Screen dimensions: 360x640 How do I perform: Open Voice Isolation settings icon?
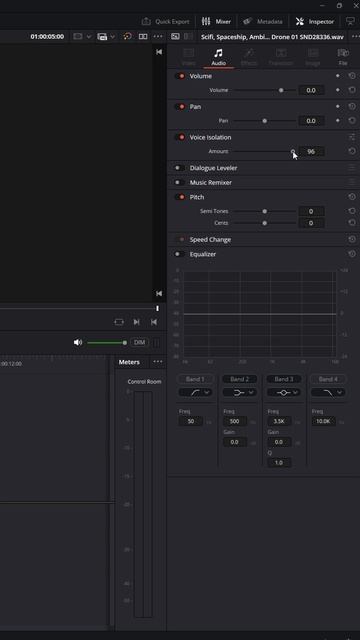tap(352, 137)
